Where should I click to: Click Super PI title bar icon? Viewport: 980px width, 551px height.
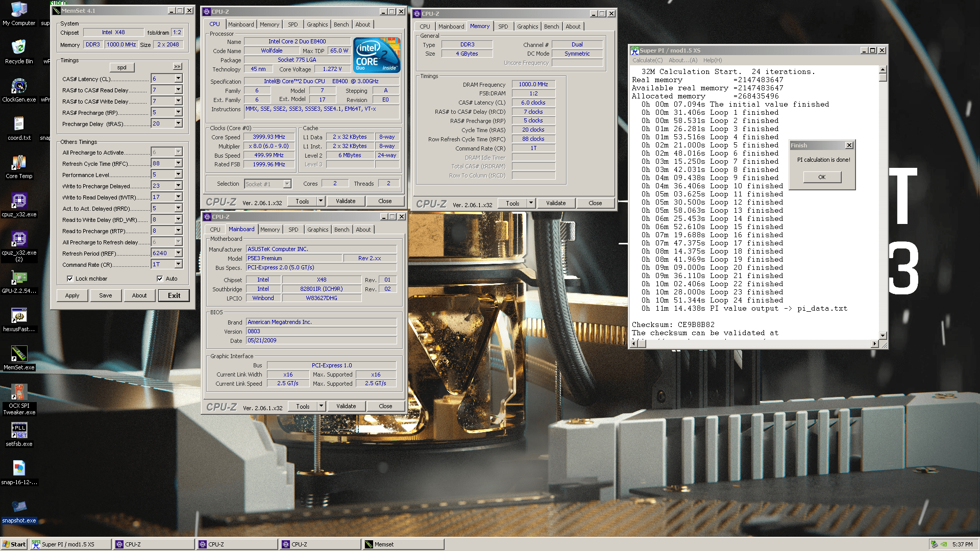[634, 51]
